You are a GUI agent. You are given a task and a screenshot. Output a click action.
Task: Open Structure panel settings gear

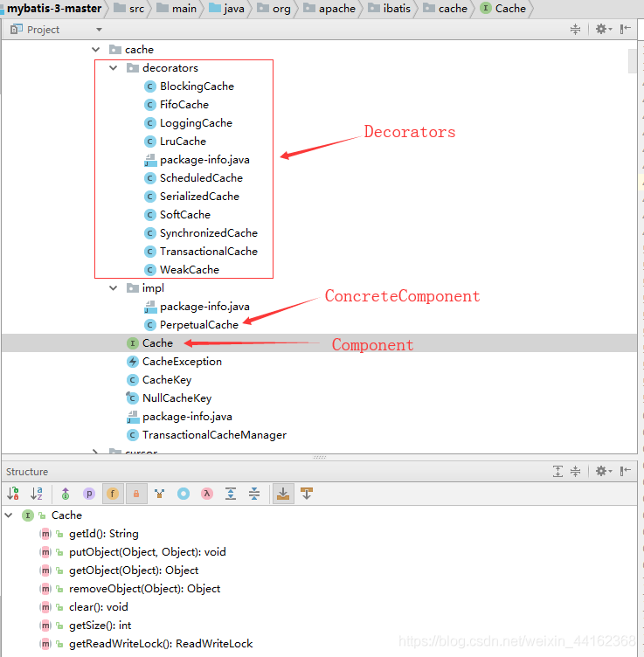[x=604, y=472]
